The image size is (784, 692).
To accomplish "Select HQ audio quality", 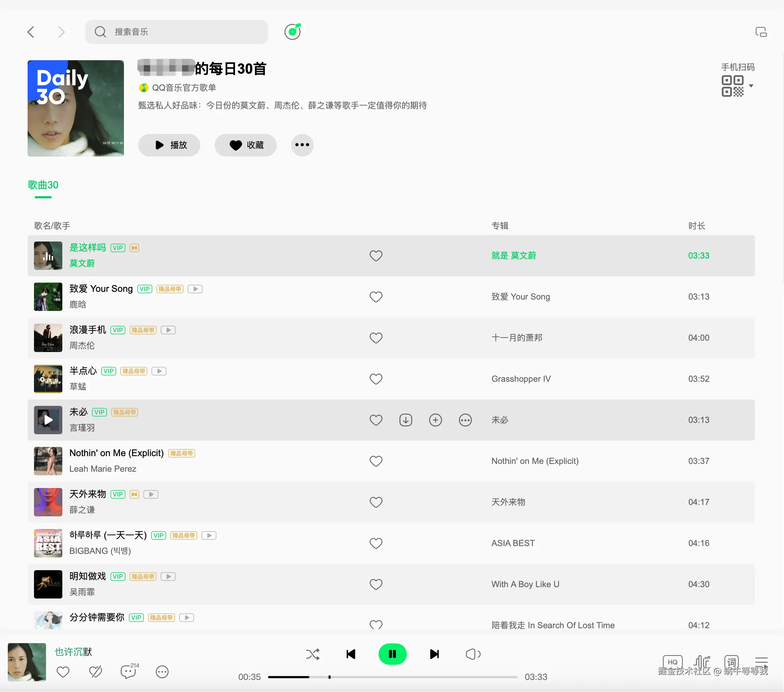I will coord(672,662).
